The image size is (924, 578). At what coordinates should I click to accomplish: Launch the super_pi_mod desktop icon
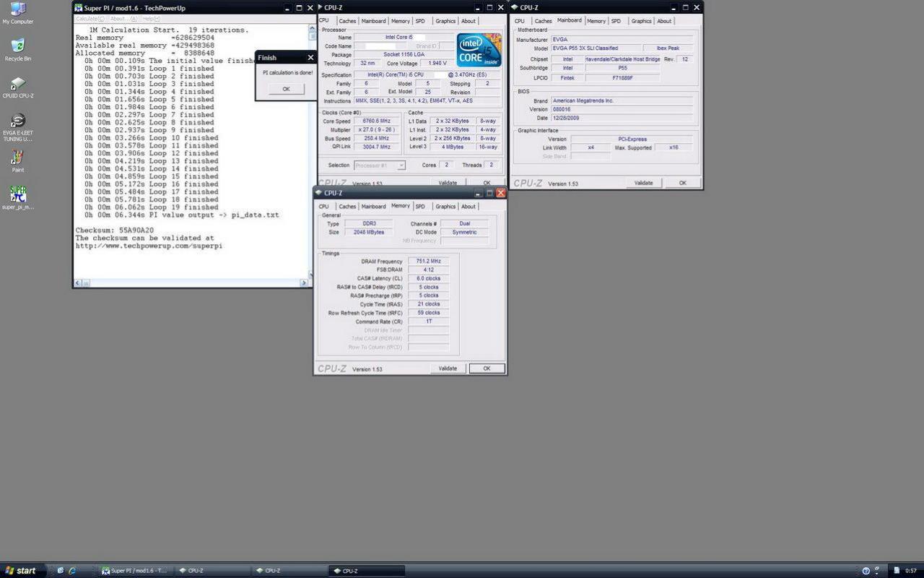click(17, 197)
